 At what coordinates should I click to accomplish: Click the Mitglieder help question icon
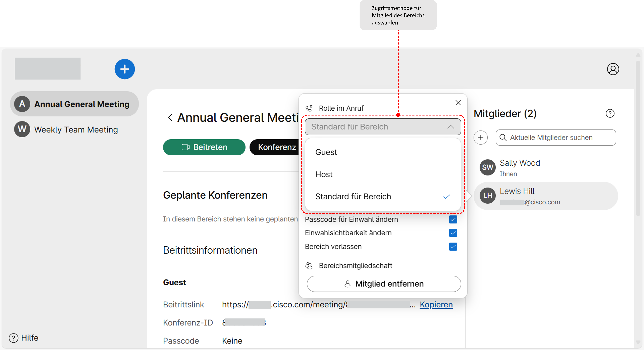pyautogui.click(x=610, y=114)
